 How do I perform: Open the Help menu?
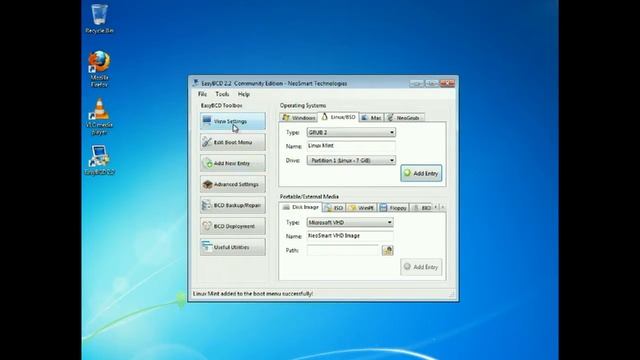point(244,94)
